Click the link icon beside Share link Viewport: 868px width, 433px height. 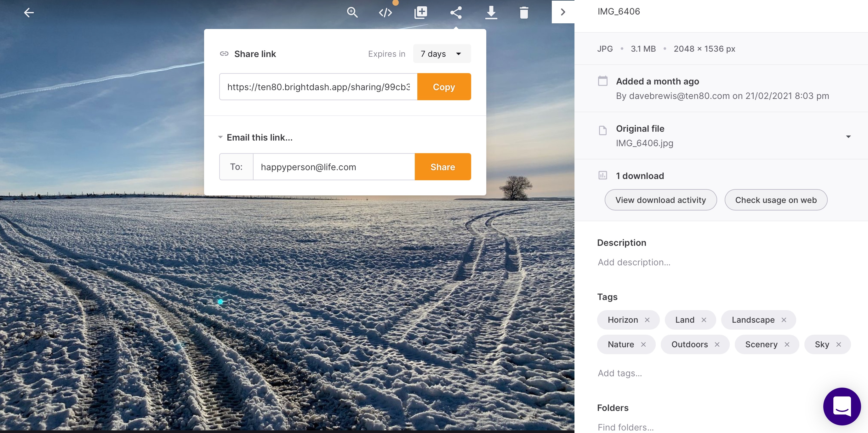pos(224,54)
